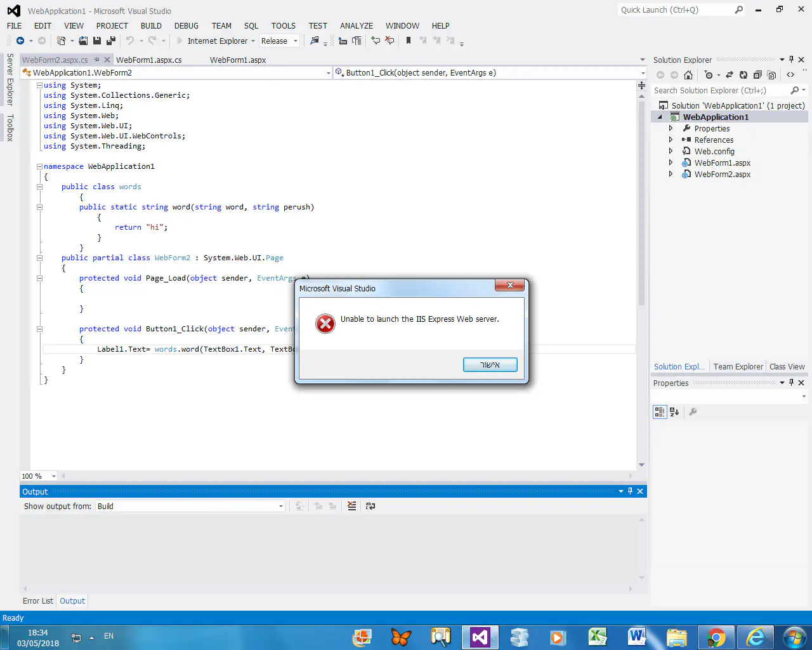Click View Code icon in Solution Explorer

790,75
